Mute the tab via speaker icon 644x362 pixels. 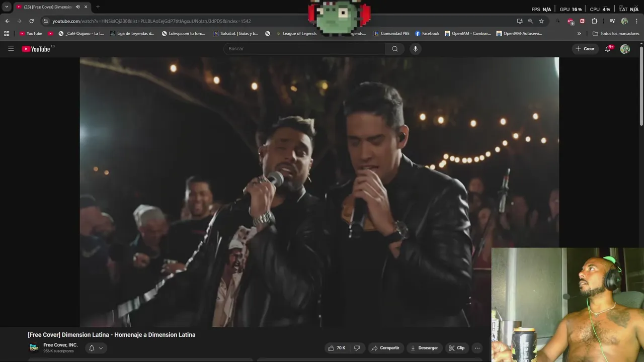click(77, 7)
